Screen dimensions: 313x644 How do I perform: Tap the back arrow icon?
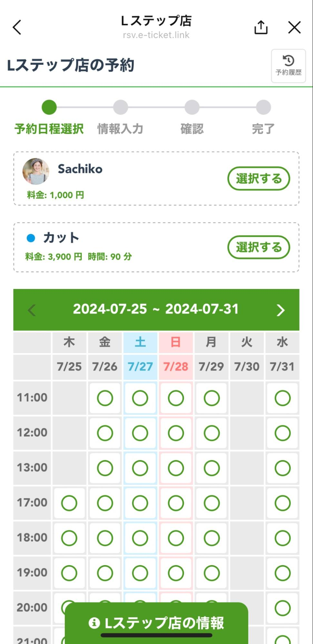(17, 27)
